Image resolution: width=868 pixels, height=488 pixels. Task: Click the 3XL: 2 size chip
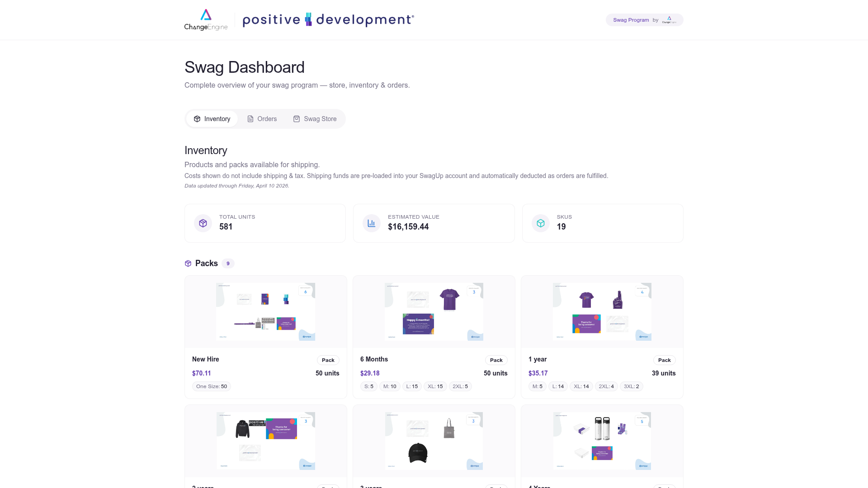(x=632, y=386)
